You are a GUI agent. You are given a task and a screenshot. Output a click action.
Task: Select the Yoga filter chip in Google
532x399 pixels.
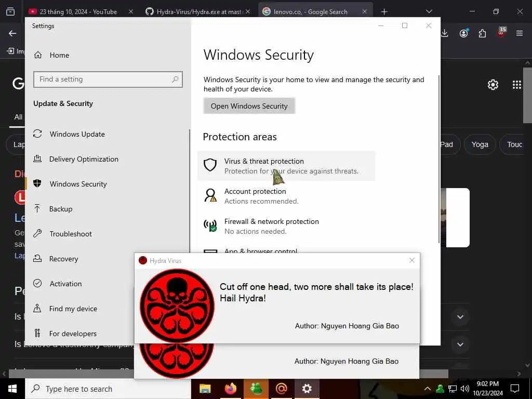click(480, 144)
